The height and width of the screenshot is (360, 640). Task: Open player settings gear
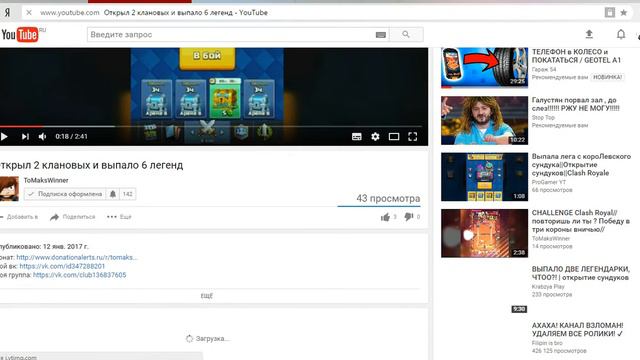375,137
